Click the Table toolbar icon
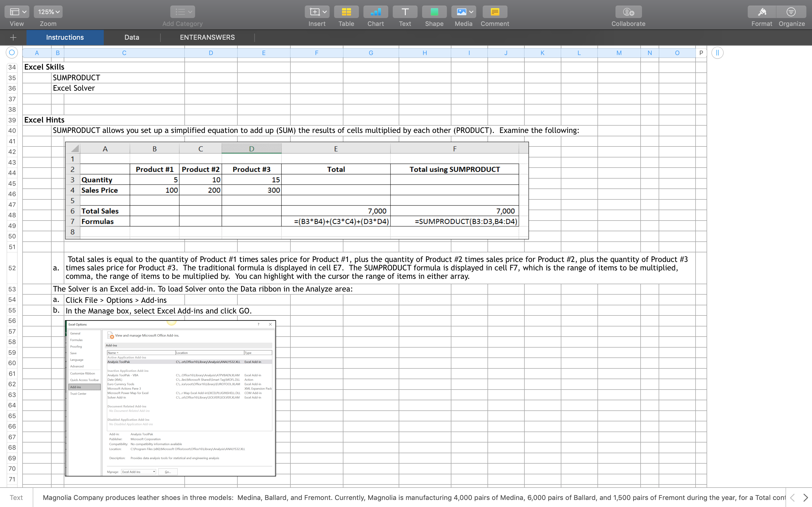Screen dimensions: 812x507 (346, 12)
